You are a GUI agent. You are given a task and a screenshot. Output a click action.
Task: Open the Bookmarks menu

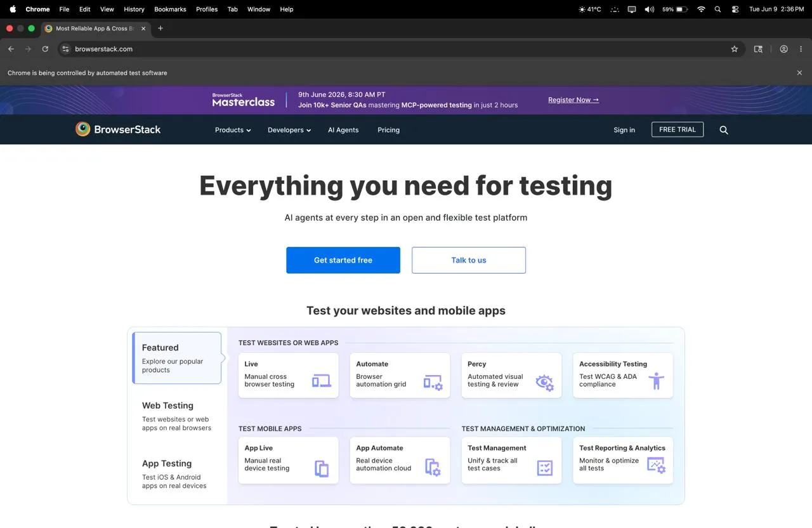tap(170, 10)
